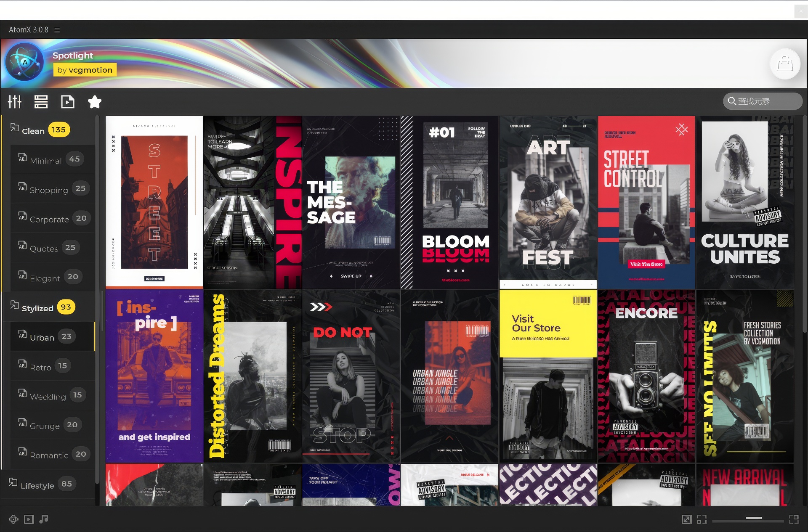The width and height of the screenshot is (808, 532).
Task: Click the AE icon beside Corporate
Action: [22, 216]
